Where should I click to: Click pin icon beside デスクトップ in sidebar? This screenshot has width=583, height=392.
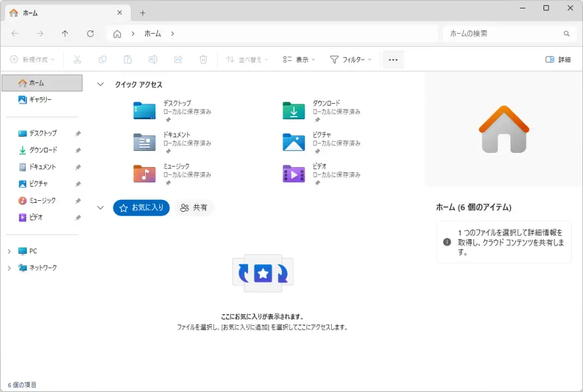tap(78, 133)
